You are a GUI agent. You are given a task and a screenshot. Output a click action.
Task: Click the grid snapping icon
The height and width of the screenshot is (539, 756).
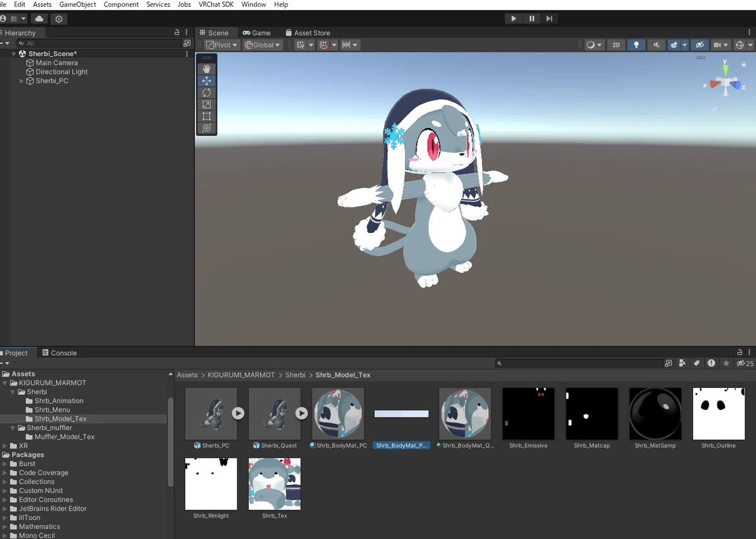(x=323, y=45)
